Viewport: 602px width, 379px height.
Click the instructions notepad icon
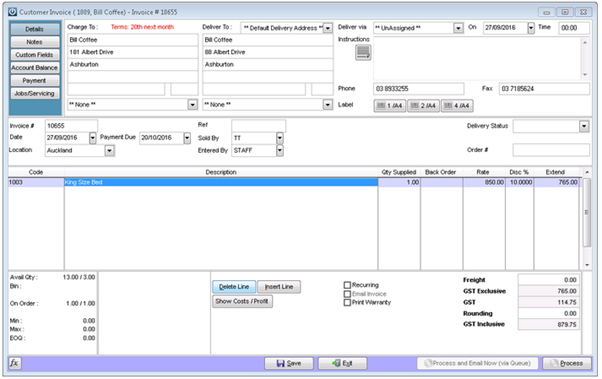pyautogui.click(x=363, y=53)
